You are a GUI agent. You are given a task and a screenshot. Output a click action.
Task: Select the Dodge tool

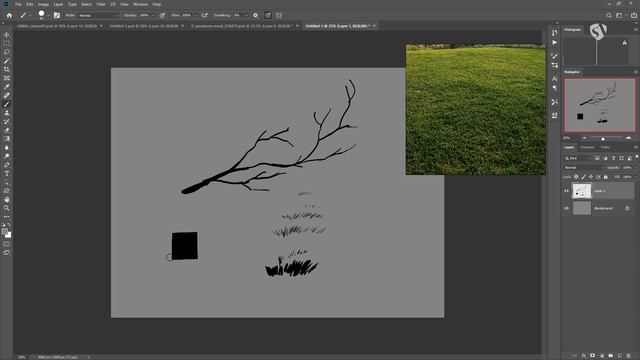pos(7,156)
